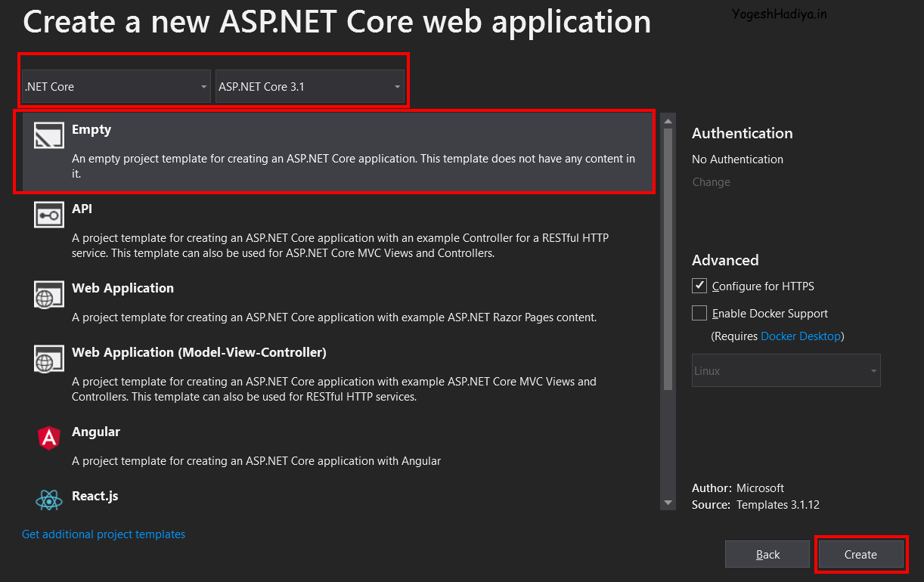Open the ASP.NET Core 3.1 version dropdown
The height and width of the screenshot is (582, 924).
coord(310,87)
